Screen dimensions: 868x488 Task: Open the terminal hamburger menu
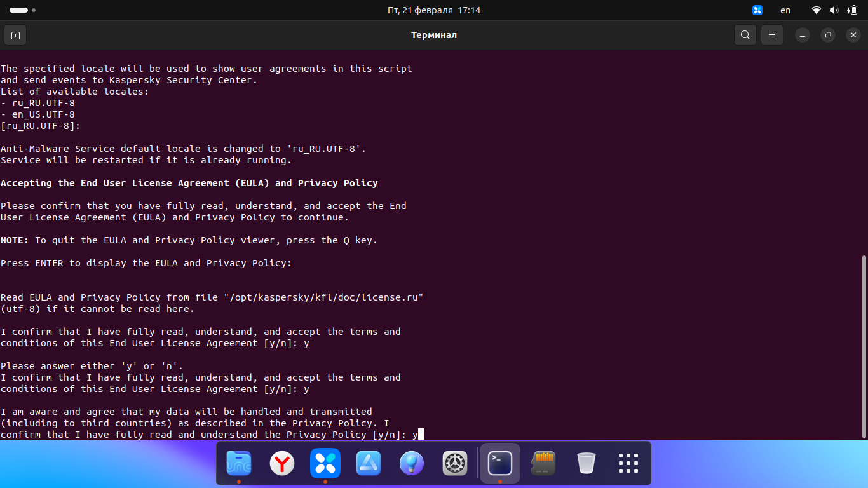(772, 35)
